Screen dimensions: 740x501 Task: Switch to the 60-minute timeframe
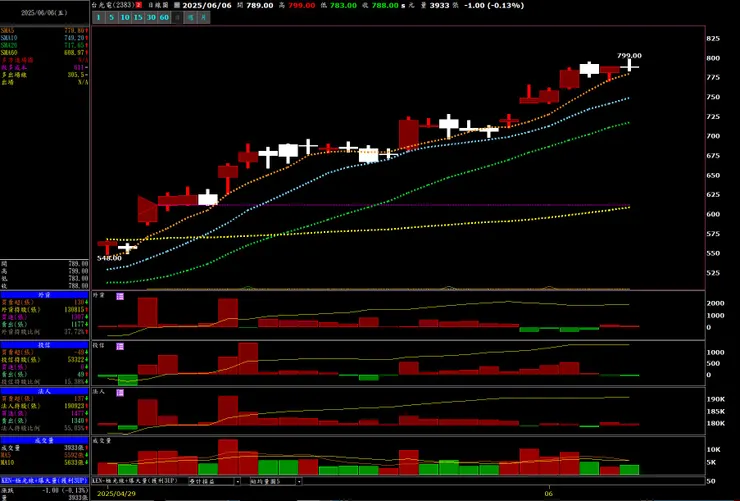[164, 17]
